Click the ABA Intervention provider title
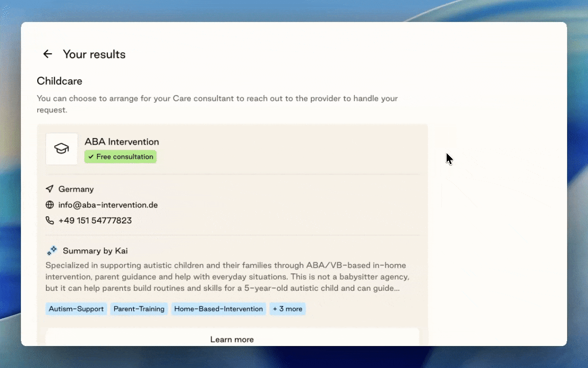The width and height of the screenshot is (588, 368). [122, 142]
